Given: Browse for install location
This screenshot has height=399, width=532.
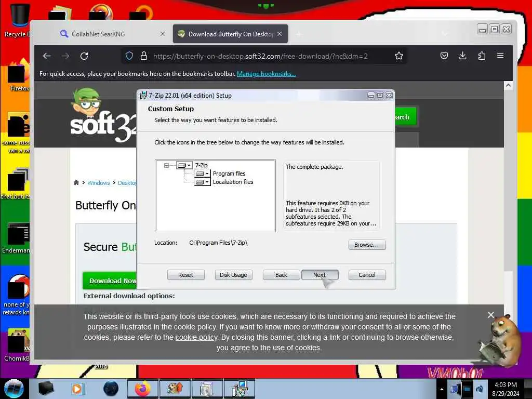Looking at the screenshot, I should coord(367,245).
